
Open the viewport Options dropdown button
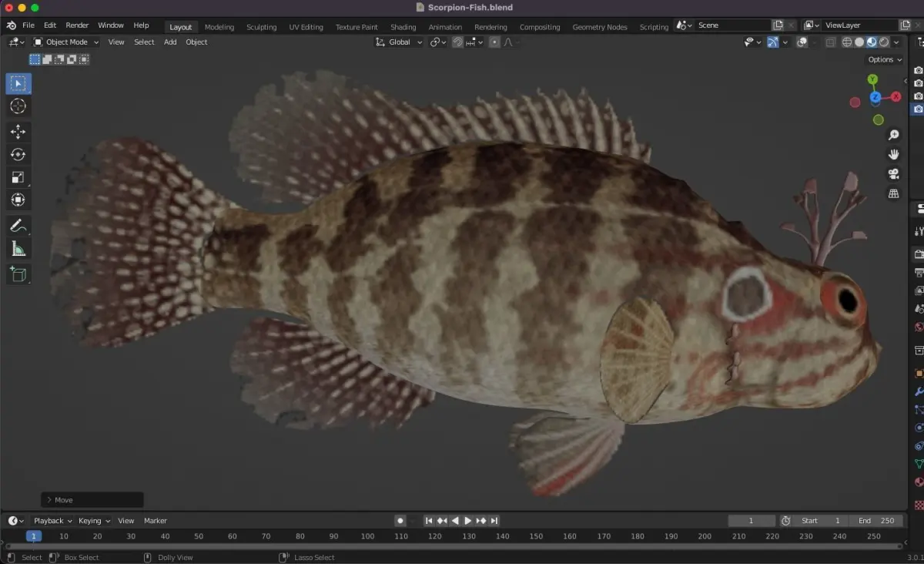coord(885,59)
